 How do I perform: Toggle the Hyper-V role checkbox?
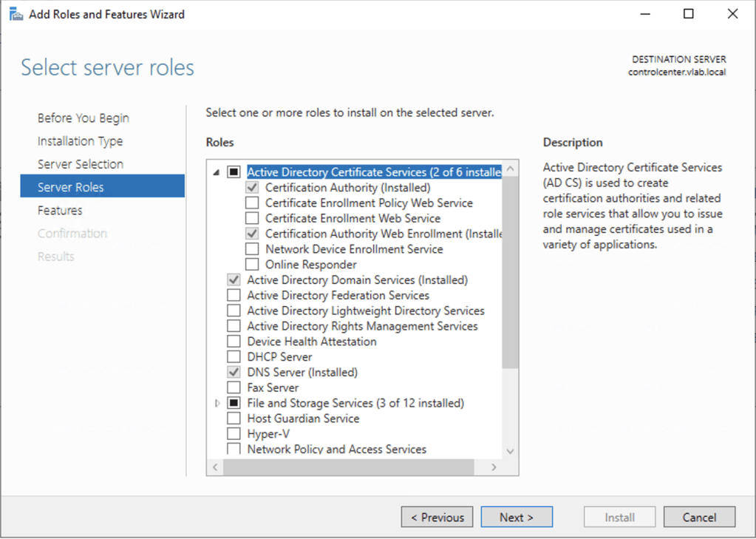click(x=234, y=434)
